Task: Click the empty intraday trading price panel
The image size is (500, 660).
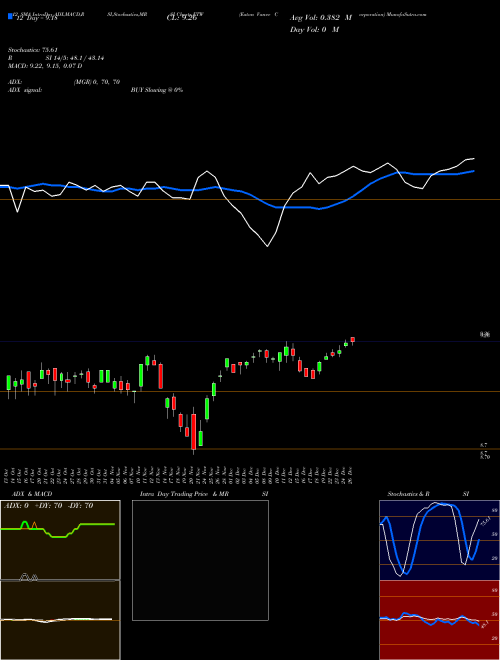Action: [x=200, y=560]
